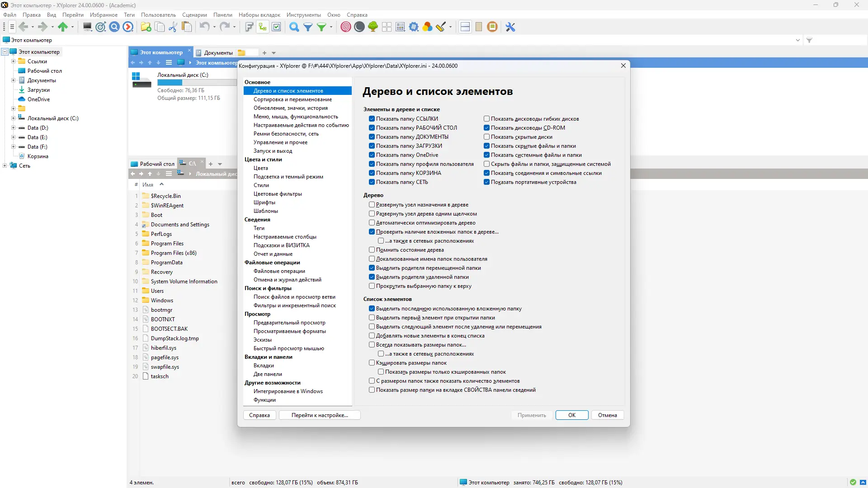
Task: Disable Показать папку OneDrive option
Action: tap(372, 155)
